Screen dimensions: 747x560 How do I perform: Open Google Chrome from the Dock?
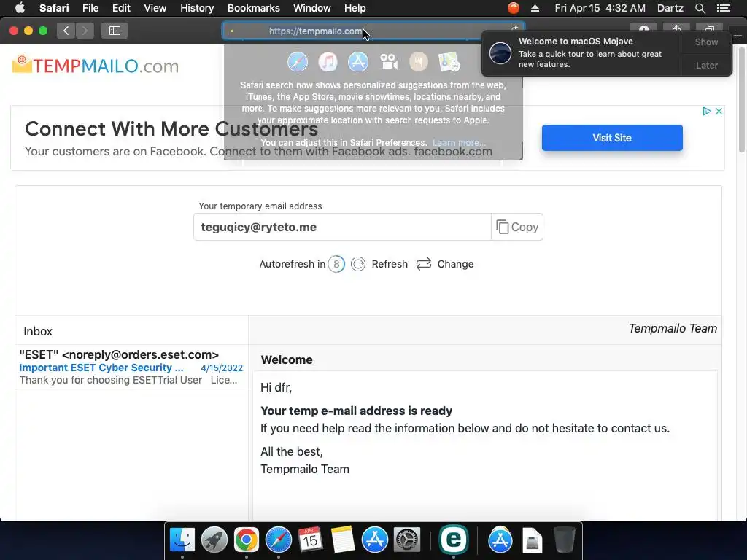(247, 540)
